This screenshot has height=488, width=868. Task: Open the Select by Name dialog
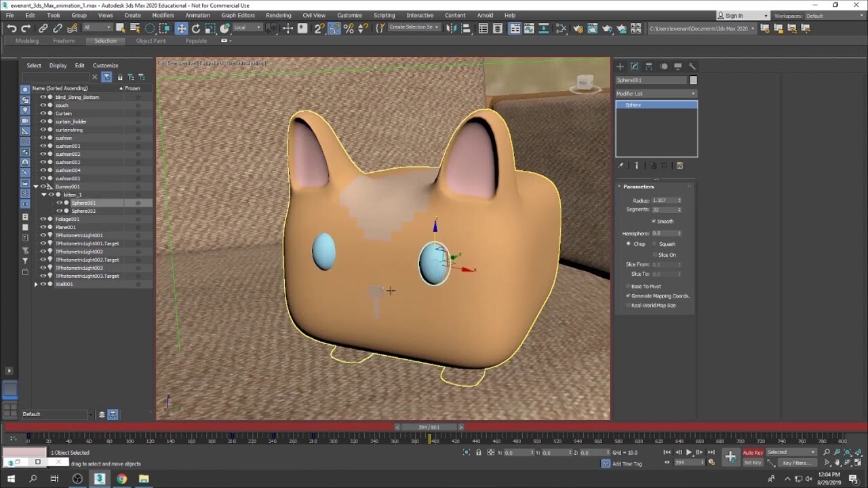(135, 28)
